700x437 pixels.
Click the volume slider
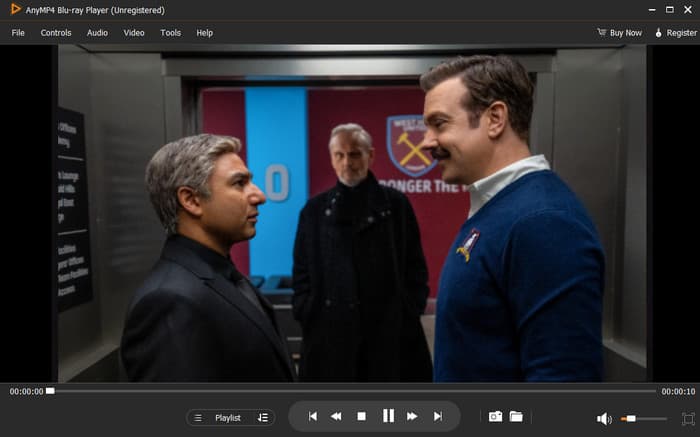644,419
